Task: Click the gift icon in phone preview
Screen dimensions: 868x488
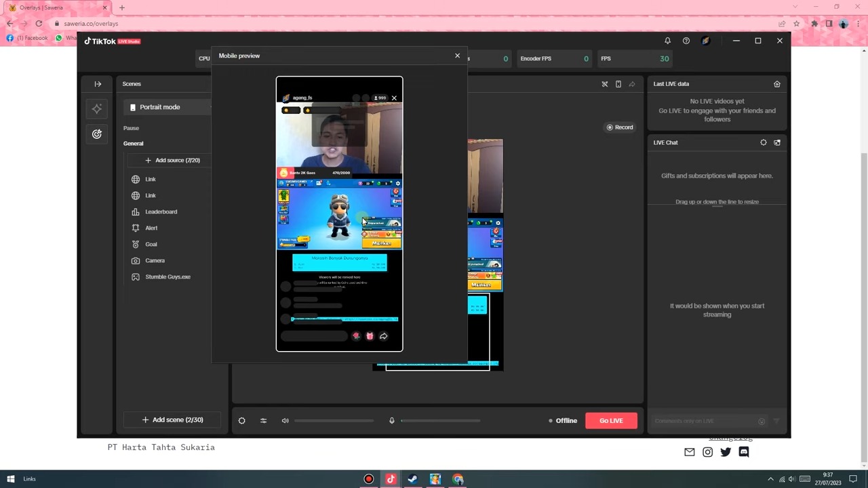Action: 370,336
